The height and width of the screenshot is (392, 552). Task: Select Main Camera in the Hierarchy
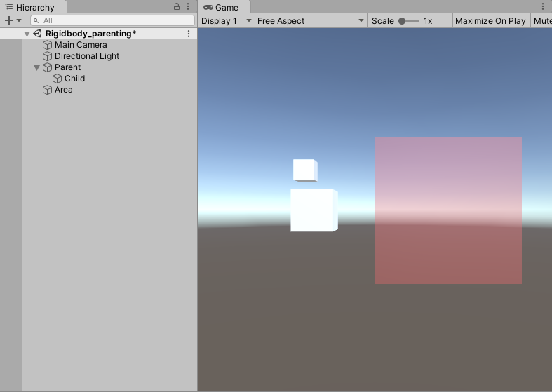[x=81, y=45]
